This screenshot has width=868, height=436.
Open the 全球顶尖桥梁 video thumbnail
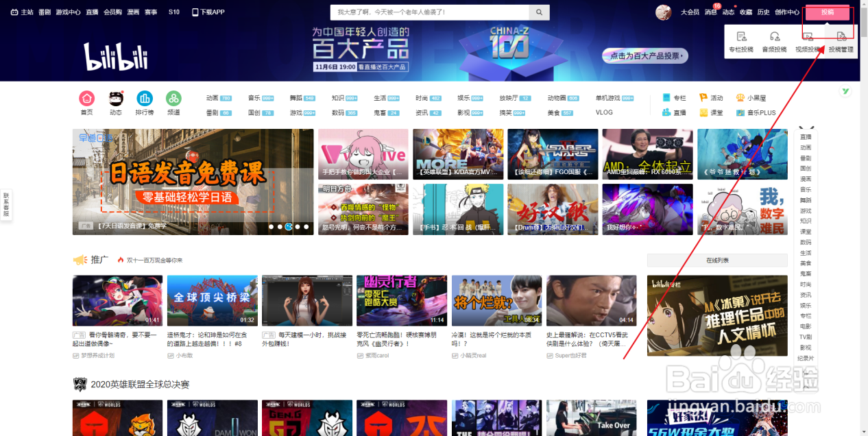coord(213,301)
